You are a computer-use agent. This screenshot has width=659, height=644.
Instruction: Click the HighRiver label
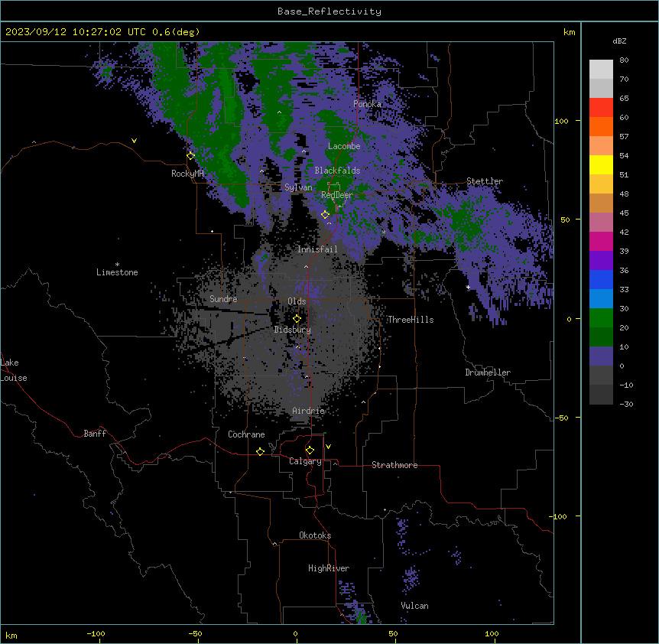click(329, 568)
